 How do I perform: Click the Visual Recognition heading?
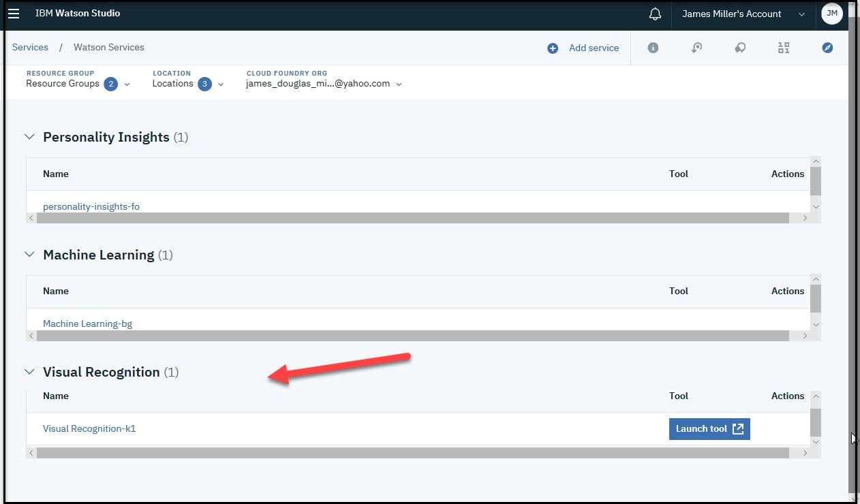(102, 372)
